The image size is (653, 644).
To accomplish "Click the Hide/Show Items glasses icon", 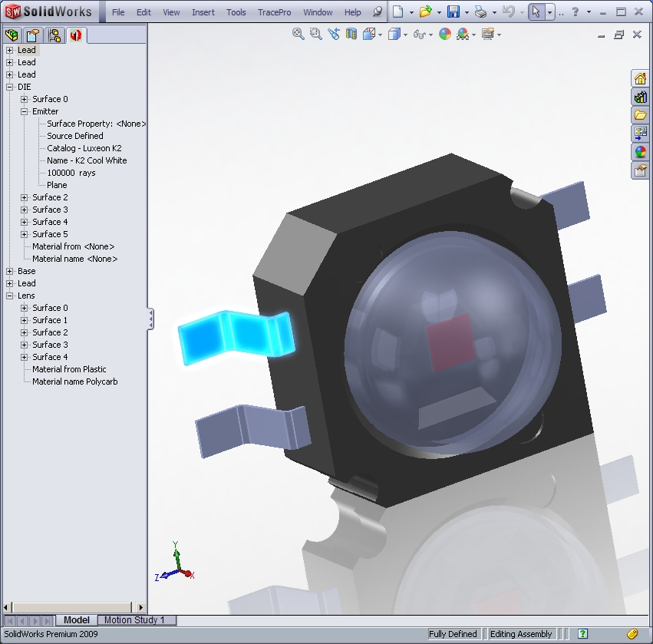I will tap(418, 34).
